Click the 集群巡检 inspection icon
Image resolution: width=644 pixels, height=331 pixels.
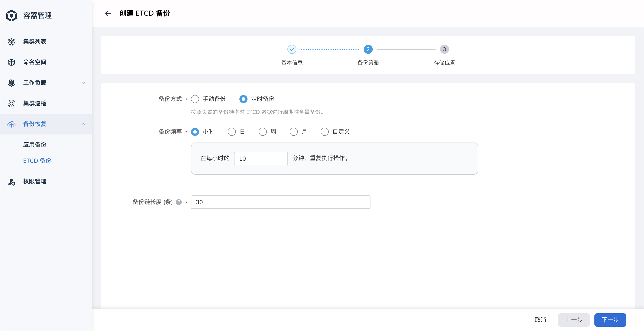point(11,103)
